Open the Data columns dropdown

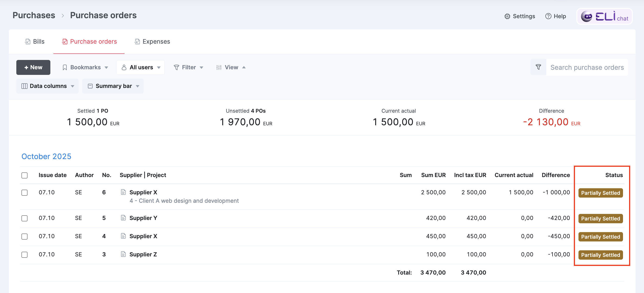[48, 86]
